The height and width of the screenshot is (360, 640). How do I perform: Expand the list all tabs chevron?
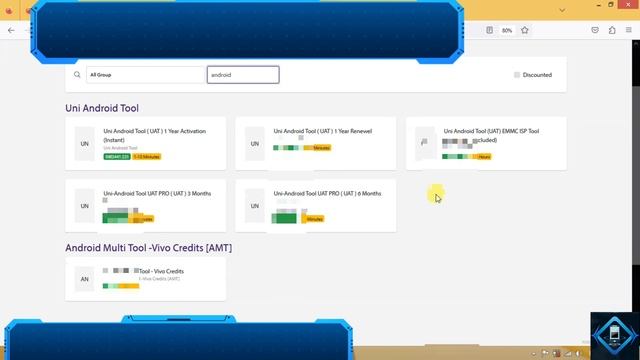tap(562, 10)
